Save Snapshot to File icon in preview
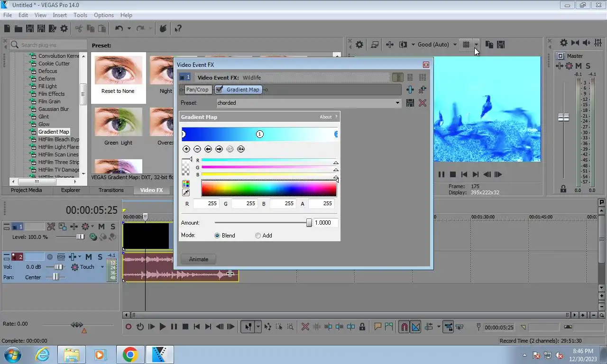The height and width of the screenshot is (364, 607). [501, 45]
